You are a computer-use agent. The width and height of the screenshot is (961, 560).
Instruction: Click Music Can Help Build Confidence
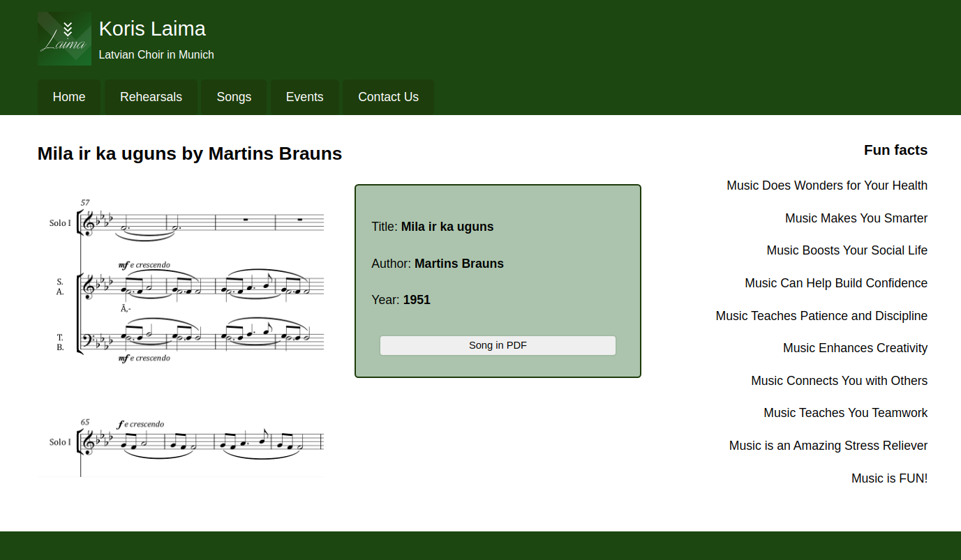[x=835, y=283]
